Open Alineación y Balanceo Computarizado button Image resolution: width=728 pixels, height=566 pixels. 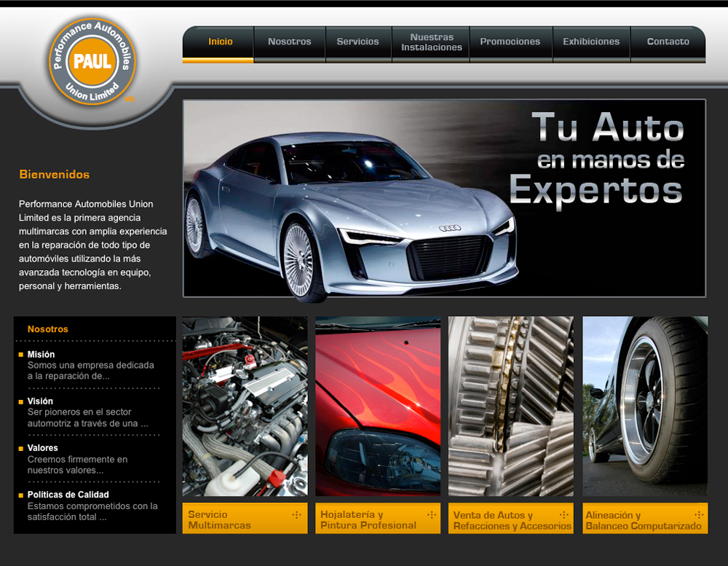[645, 518]
